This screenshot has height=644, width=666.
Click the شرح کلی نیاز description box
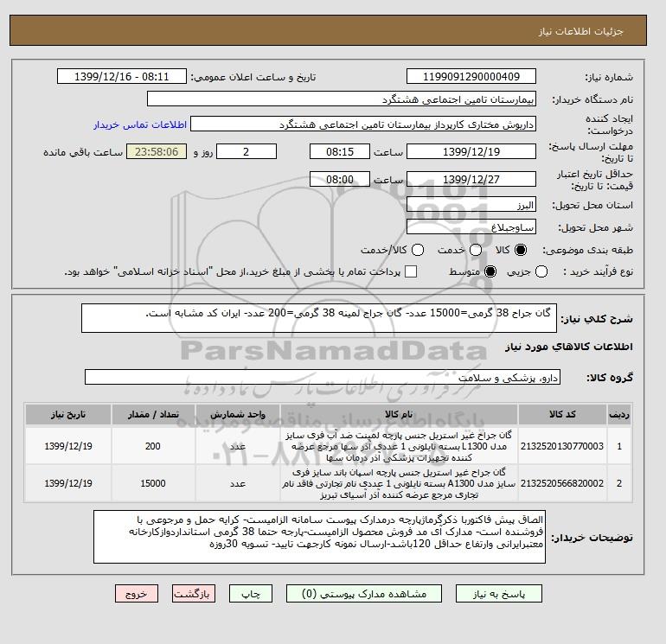(x=318, y=318)
